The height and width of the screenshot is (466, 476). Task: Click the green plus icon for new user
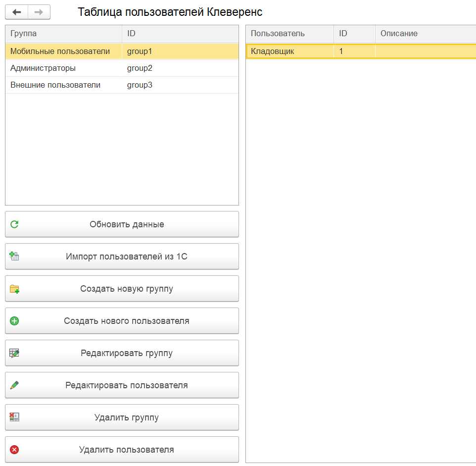(x=14, y=321)
